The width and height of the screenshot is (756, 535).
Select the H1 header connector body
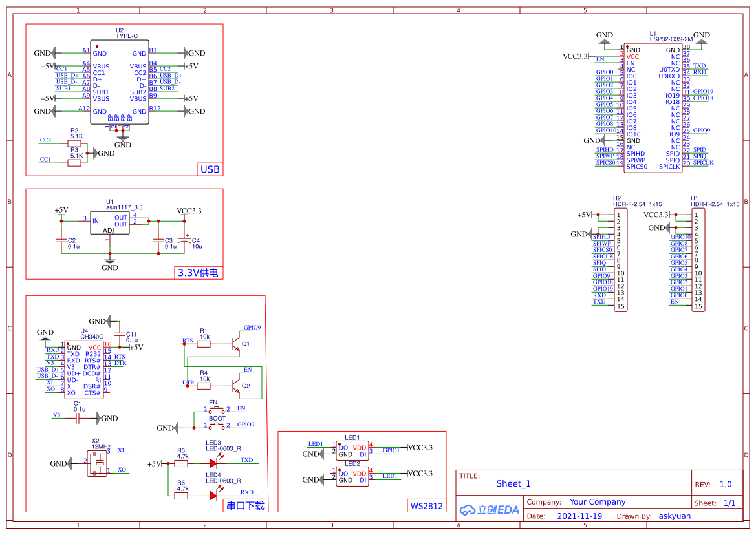coord(698,260)
